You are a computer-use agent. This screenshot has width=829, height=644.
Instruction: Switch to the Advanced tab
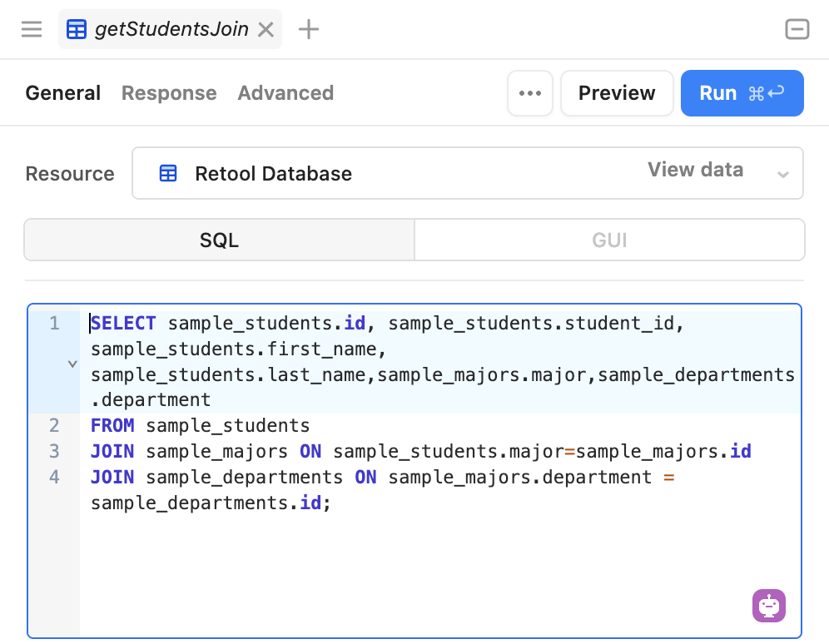285,93
